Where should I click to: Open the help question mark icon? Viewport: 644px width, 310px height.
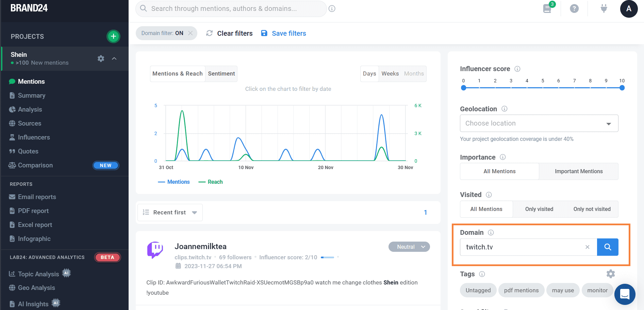tap(574, 9)
